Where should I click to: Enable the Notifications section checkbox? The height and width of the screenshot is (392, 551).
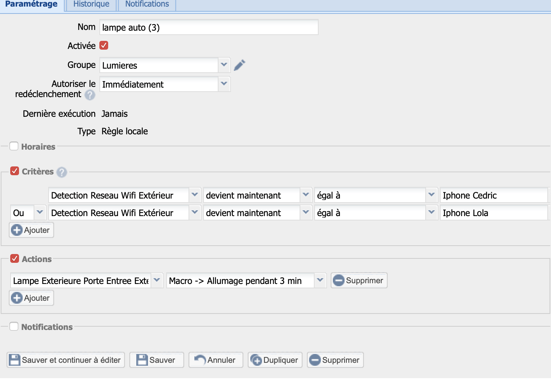(14, 327)
